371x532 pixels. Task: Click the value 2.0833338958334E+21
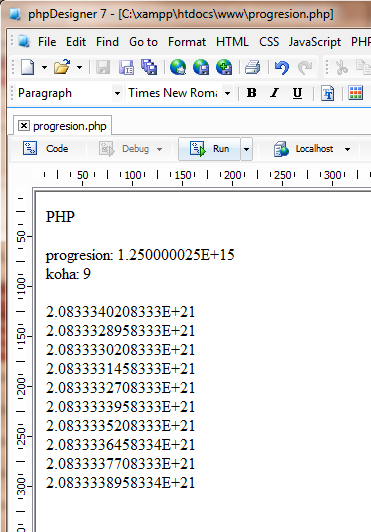pyautogui.click(x=120, y=483)
